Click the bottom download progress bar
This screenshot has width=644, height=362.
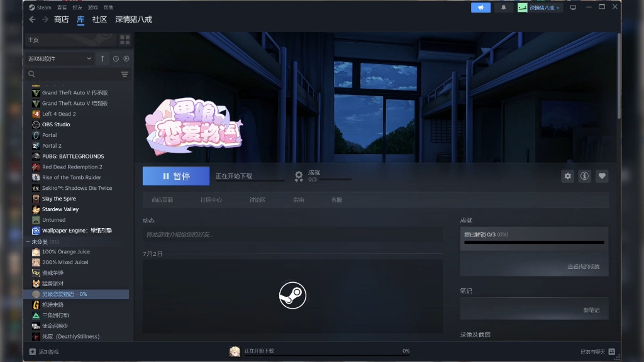327,356
